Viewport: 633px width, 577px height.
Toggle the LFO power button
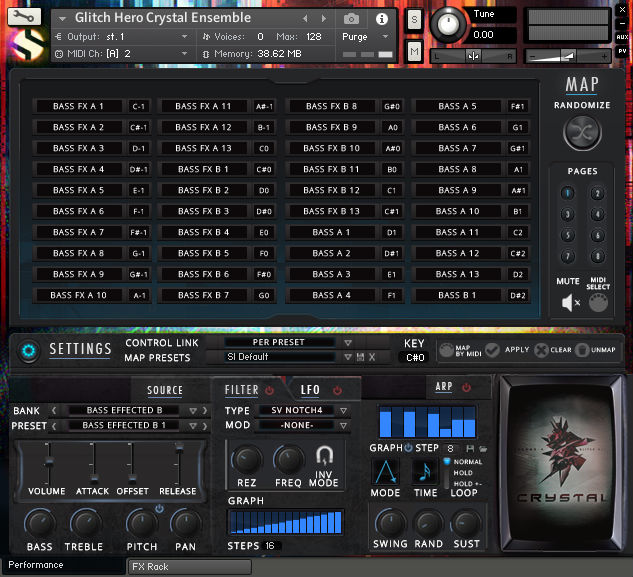[x=337, y=390]
